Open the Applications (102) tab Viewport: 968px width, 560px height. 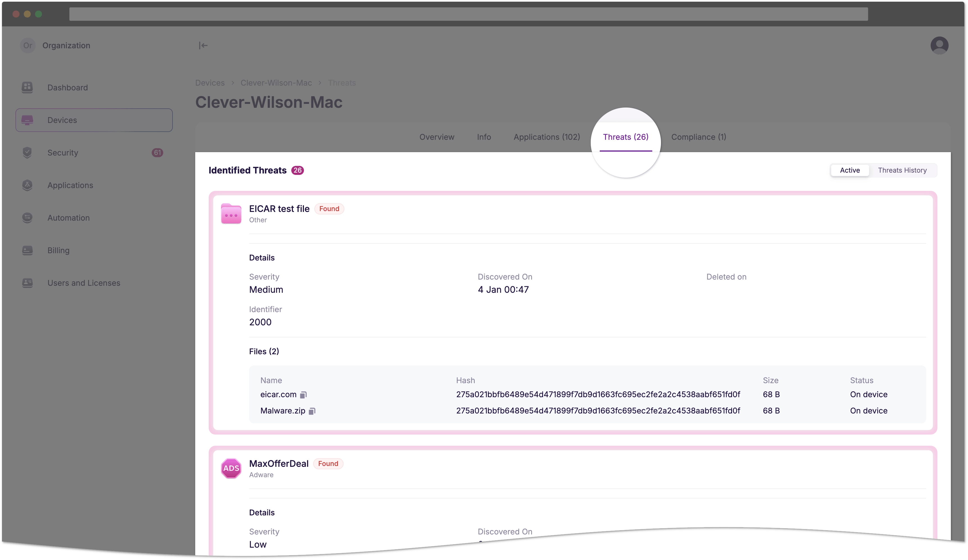(547, 137)
